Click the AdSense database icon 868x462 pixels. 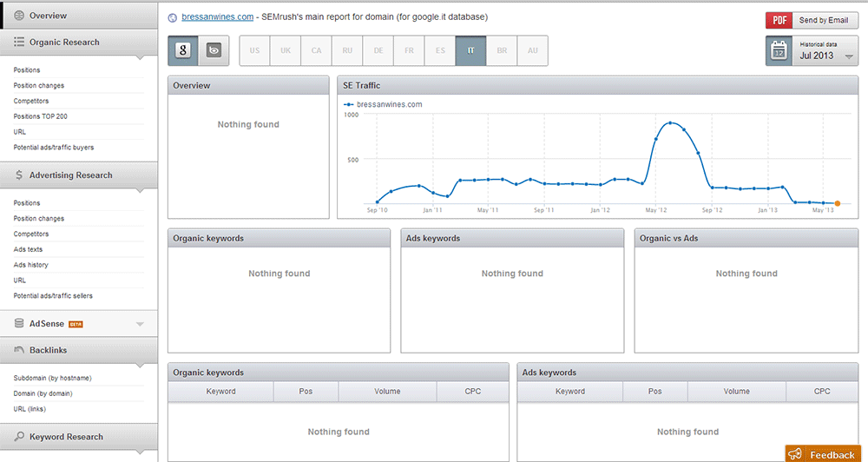point(19,324)
